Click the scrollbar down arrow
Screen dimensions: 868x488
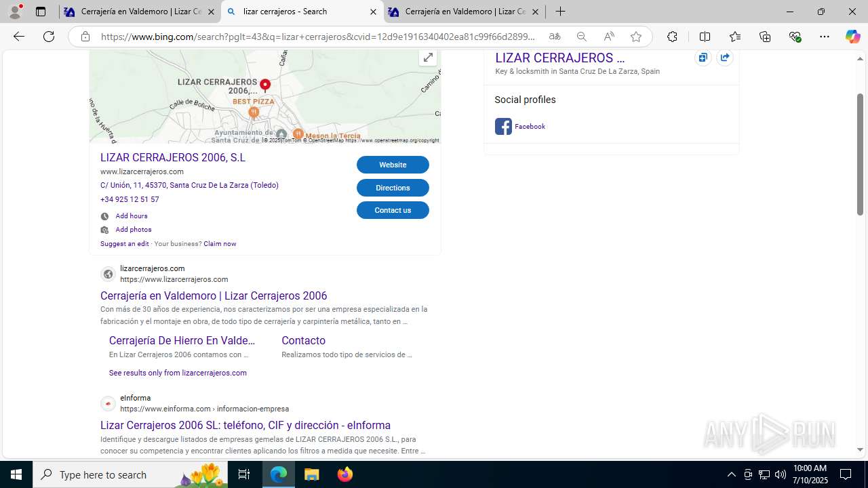(x=860, y=449)
